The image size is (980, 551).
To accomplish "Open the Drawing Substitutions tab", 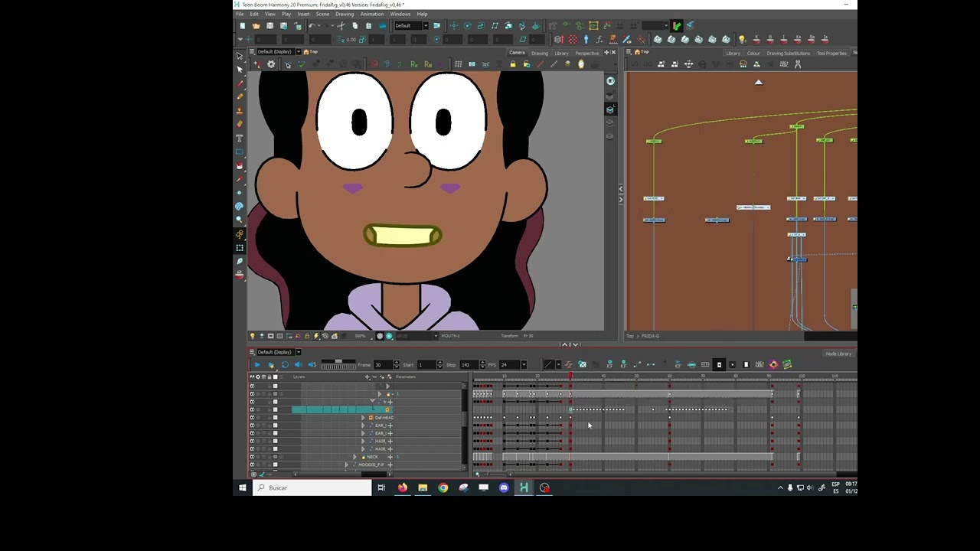I will click(x=788, y=53).
